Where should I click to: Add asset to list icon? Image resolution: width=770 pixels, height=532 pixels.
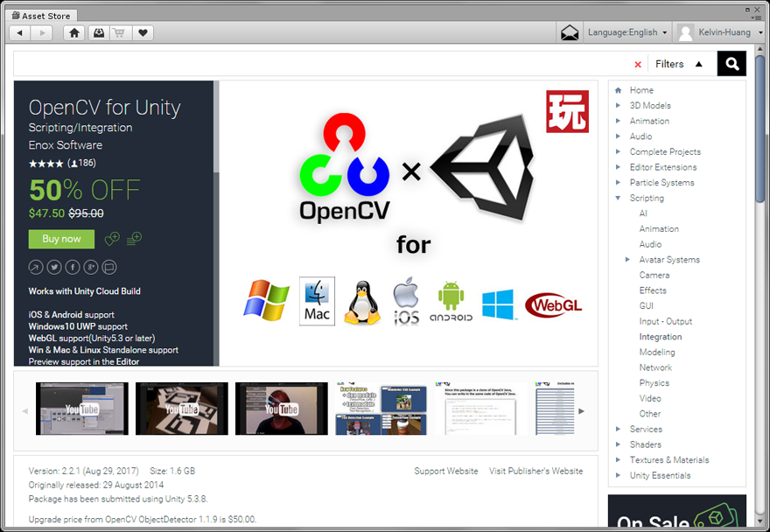point(134,239)
